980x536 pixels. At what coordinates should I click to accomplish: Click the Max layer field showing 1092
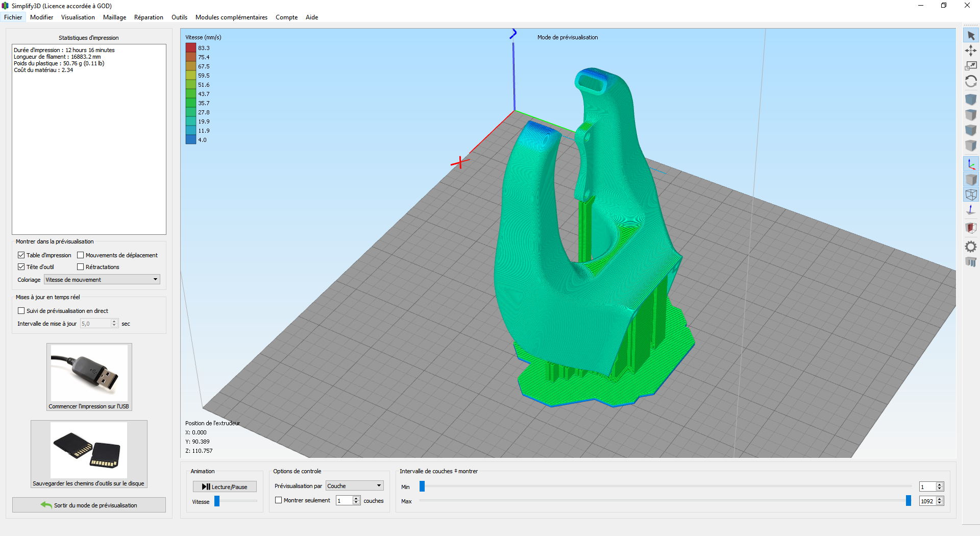click(927, 501)
